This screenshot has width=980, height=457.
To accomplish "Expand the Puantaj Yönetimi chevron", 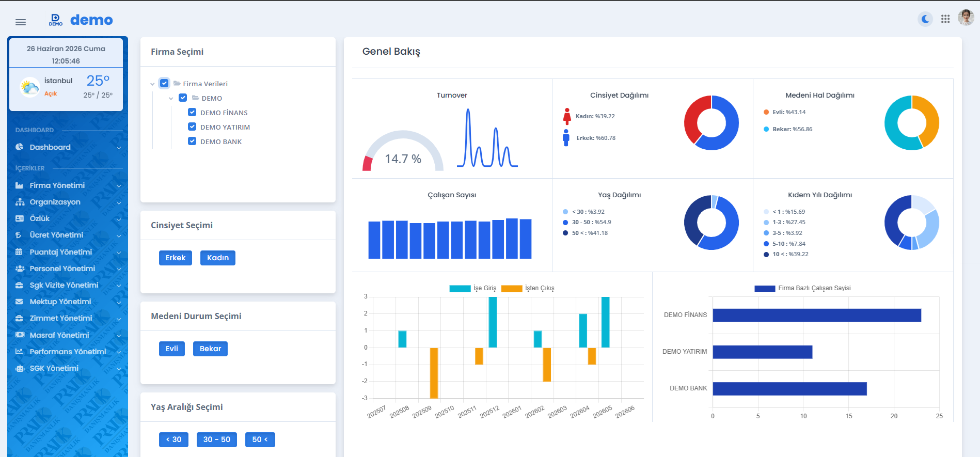I will [x=119, y=253].
